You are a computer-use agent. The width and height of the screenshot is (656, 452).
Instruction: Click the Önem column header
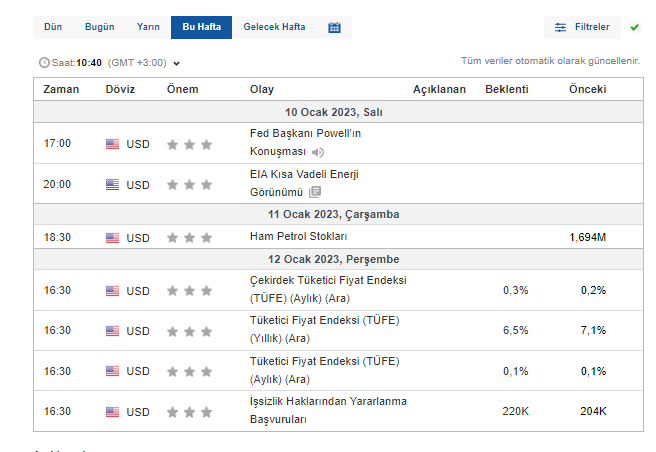click(x=183, y=89)
